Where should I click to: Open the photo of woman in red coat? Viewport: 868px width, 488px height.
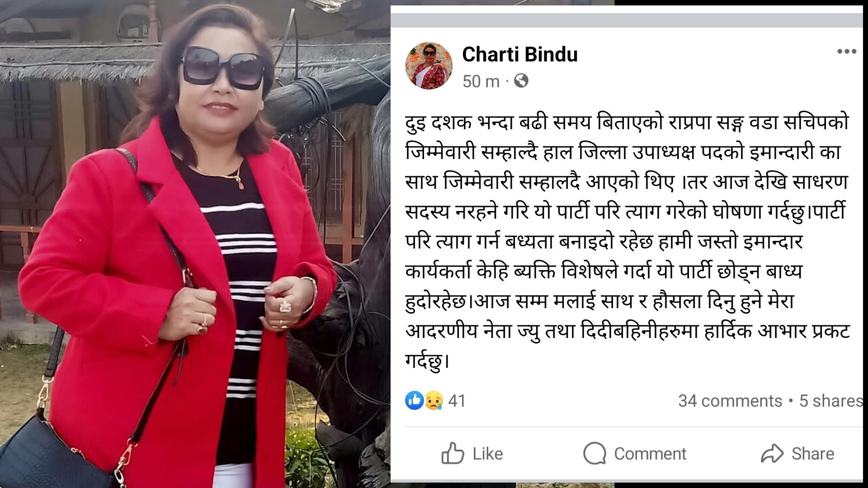pyautogui.click(x=195, y=244)
